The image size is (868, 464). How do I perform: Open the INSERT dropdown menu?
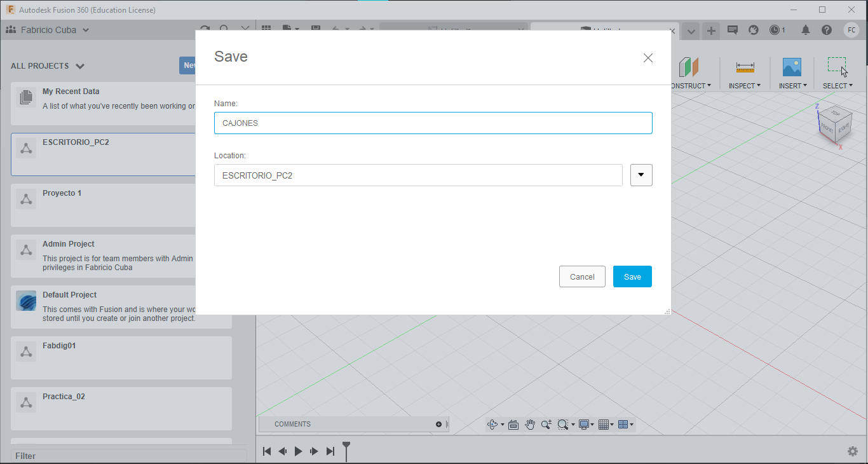793,86
